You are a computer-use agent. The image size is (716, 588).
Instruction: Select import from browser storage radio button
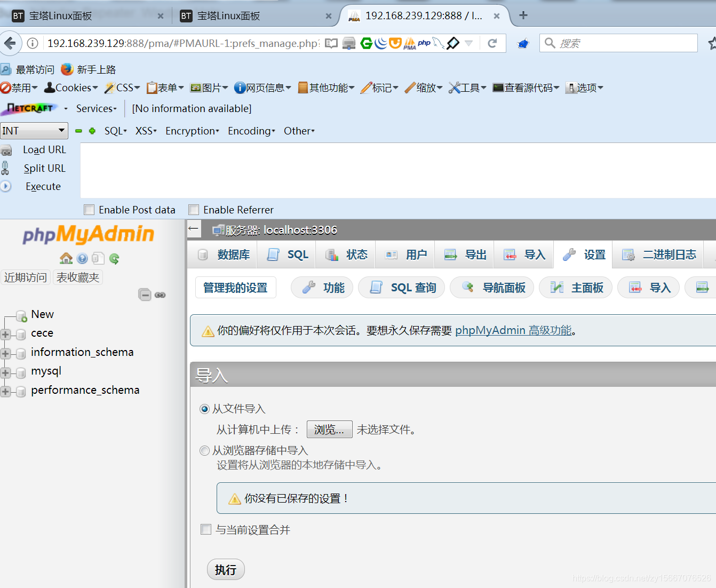pos(204,450)
